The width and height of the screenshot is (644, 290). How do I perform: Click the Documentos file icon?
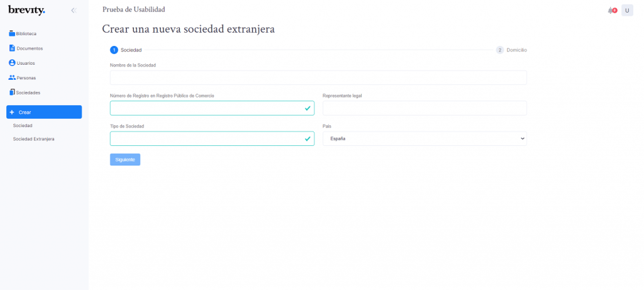pos(12,48)
